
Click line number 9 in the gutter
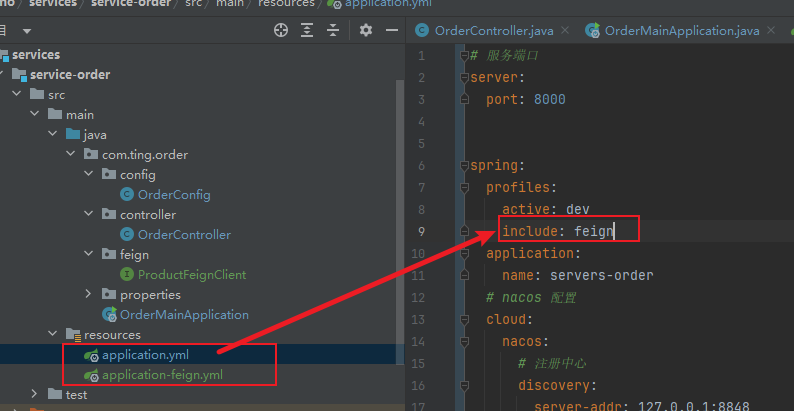pos(422,231)
